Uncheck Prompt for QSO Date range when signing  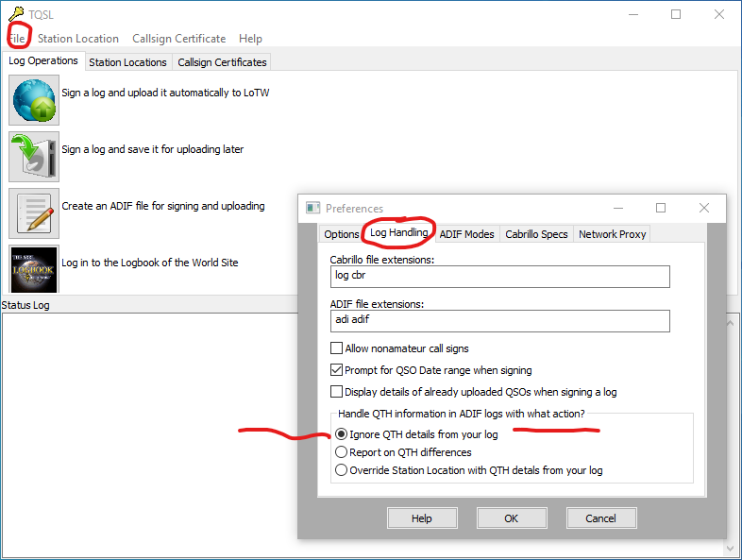(336, 369)
